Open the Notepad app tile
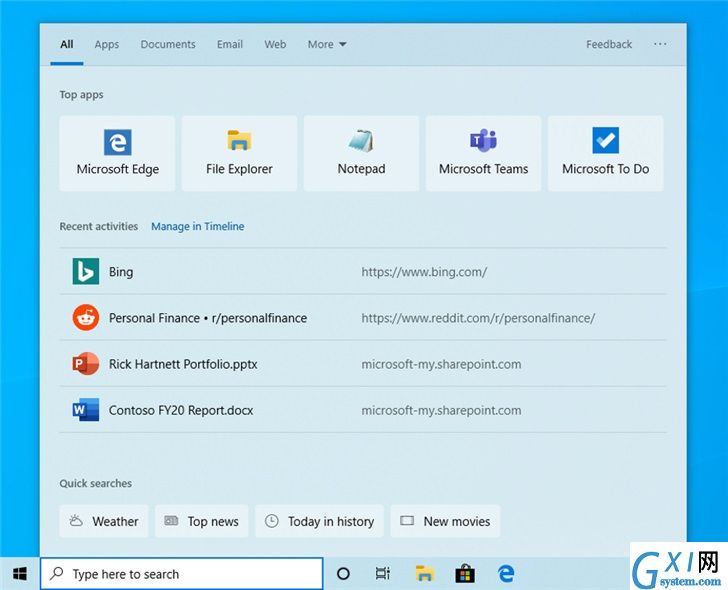 (361, 154)
